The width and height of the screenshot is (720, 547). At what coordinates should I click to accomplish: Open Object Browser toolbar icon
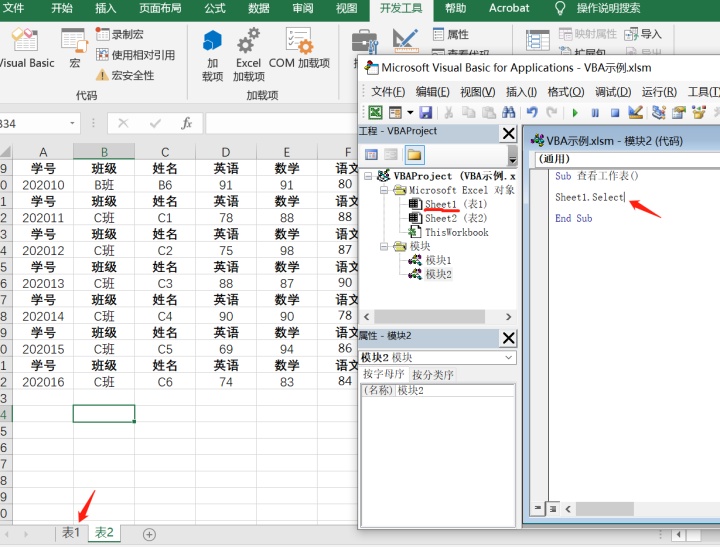(699, 112)
